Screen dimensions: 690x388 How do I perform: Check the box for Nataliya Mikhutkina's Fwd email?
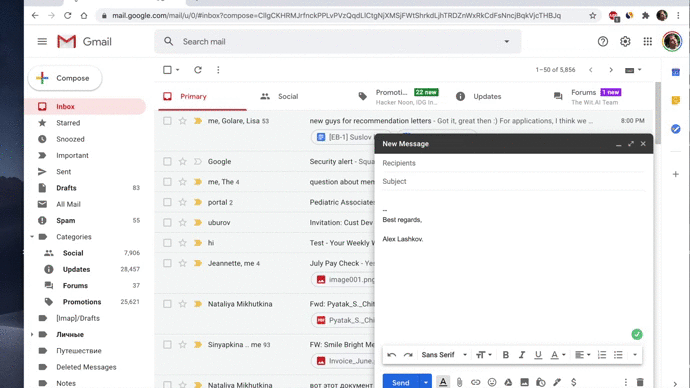[167, 304]
